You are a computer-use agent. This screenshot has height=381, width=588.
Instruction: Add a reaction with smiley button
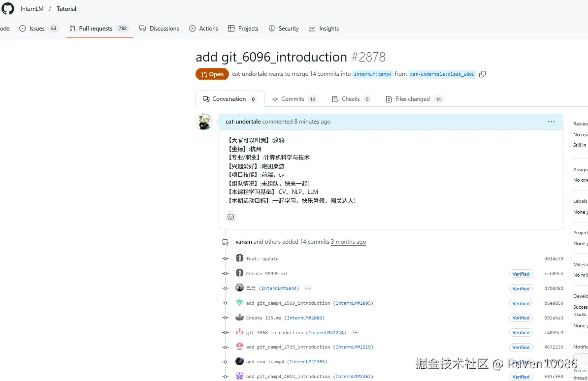(x=231, y=217)
